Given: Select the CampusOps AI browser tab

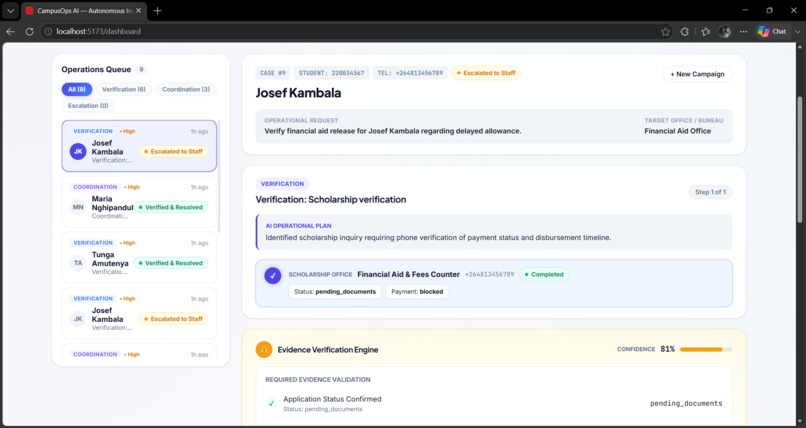Looking at the screenshot, I should click(x=84, y=11).
